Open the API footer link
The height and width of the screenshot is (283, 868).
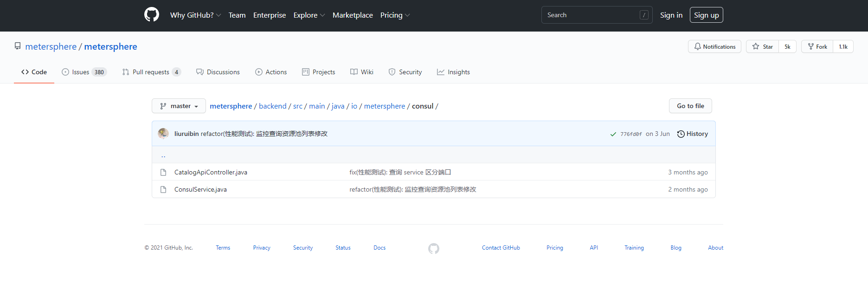[x=594, y=248]
